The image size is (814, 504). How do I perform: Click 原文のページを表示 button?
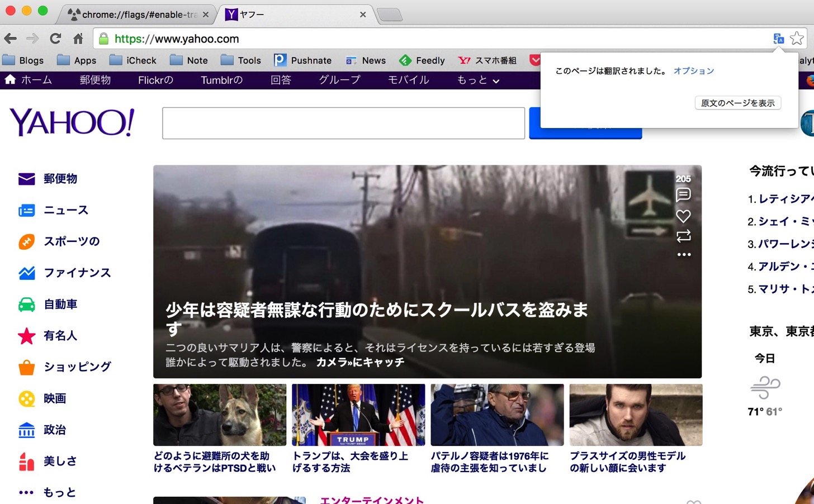pos(738,103)
